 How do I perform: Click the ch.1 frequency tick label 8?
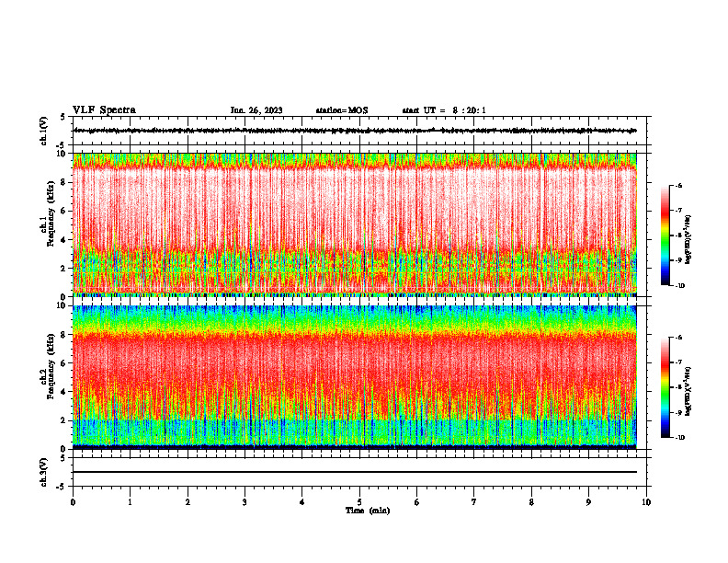click(x=64, y=182)
